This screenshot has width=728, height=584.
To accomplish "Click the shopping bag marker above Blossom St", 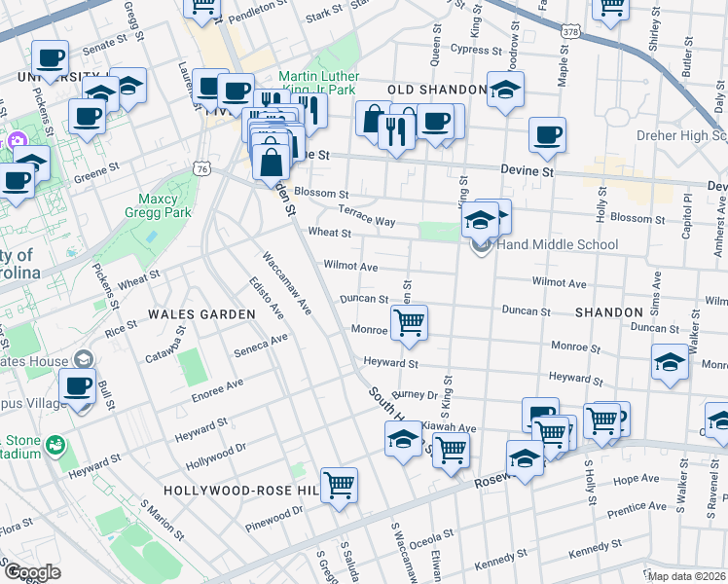I will 272,164.
